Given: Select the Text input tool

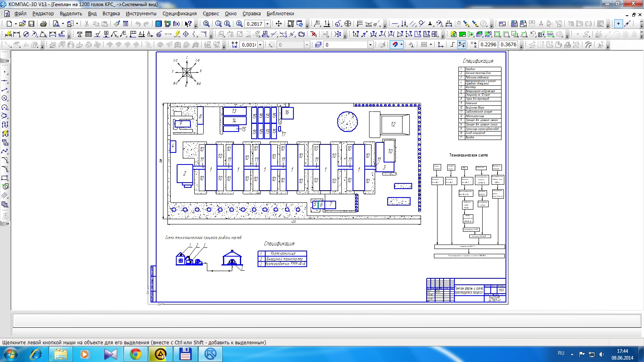Looking at the screenshot, I should pyautogui.click(x=80, y=34).
